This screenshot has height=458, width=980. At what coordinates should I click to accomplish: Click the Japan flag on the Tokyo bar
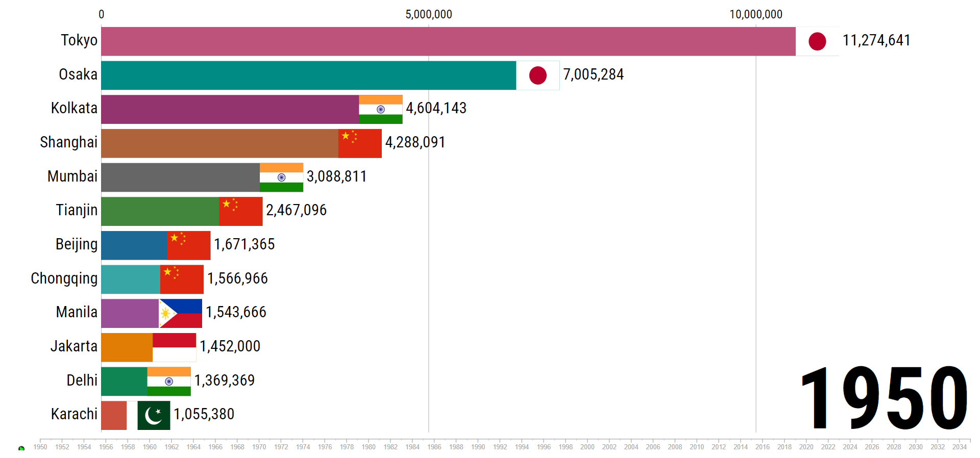(817, 41)
